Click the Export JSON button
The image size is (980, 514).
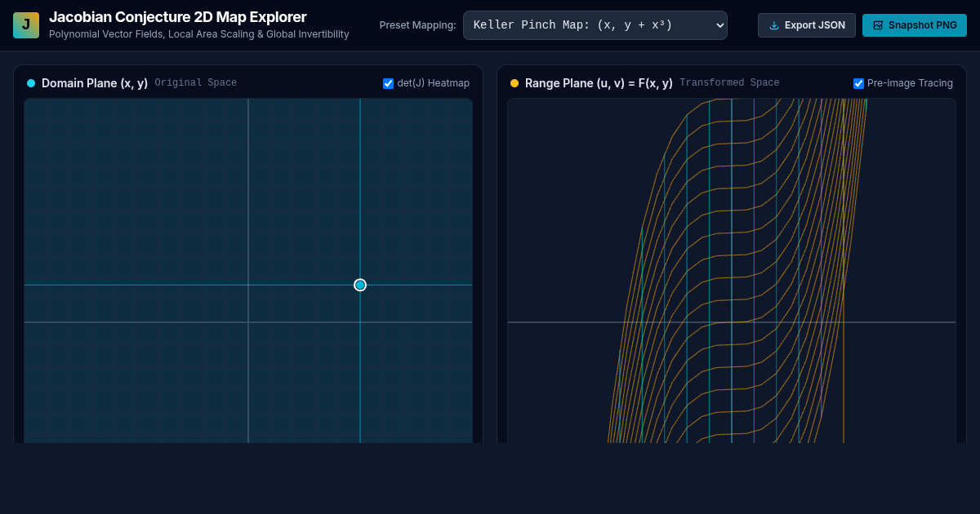point(807,25)
